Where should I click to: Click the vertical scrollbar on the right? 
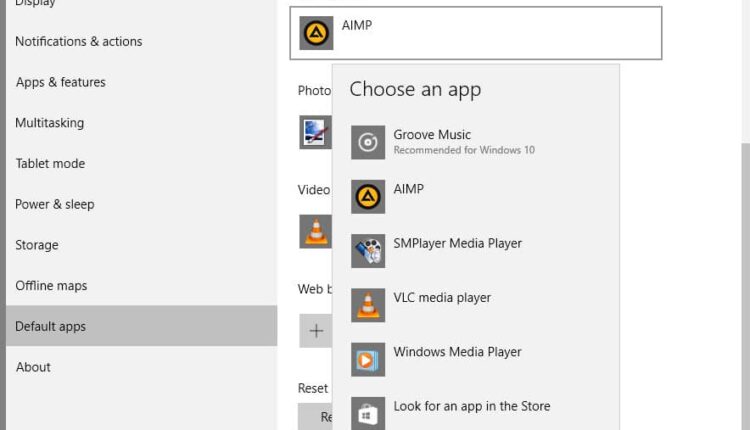[746, 286]
